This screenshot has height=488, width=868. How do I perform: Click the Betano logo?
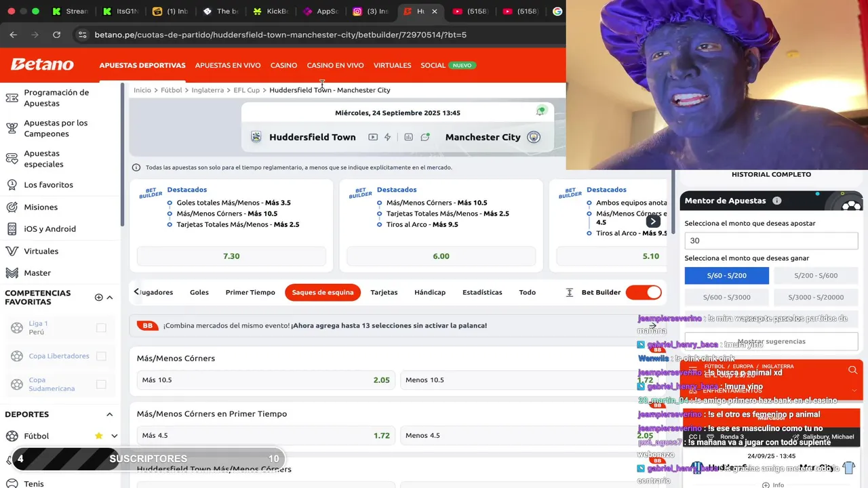click(x=42, y=65)
